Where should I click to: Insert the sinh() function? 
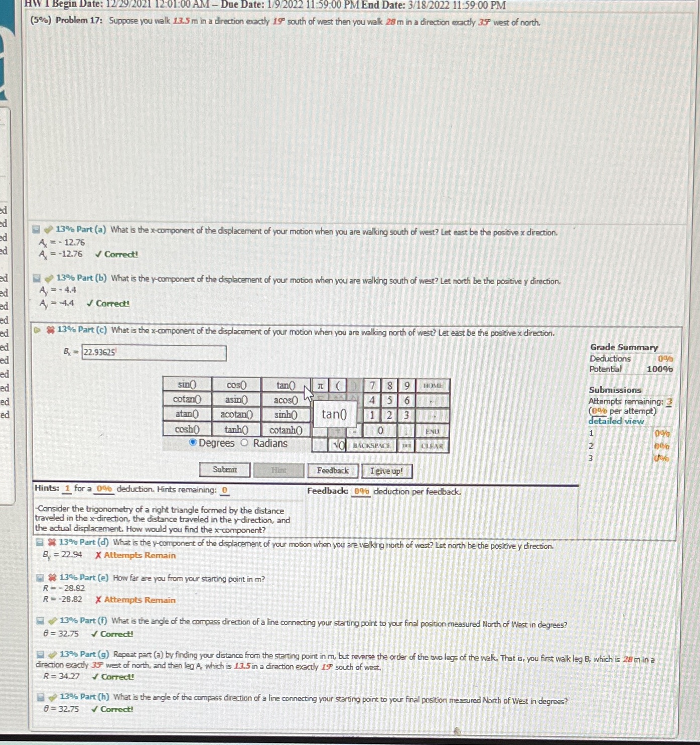coord(286,415)
